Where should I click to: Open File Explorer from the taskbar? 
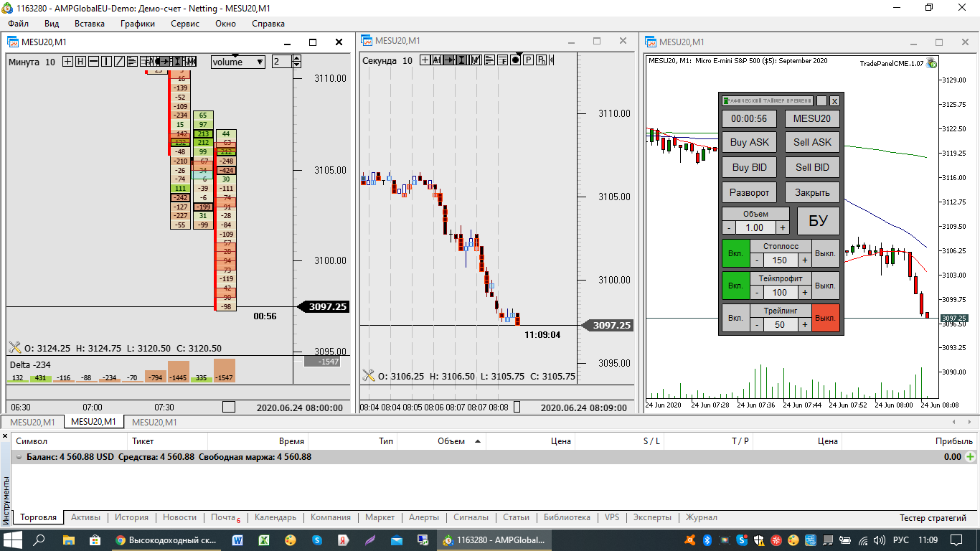(x=69, y=540)
